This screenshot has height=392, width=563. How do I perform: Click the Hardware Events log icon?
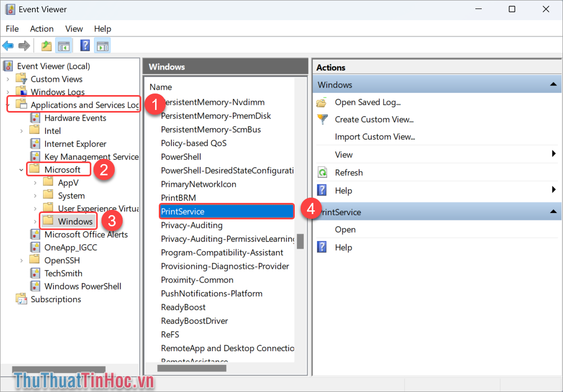click(x=35, y=118)
